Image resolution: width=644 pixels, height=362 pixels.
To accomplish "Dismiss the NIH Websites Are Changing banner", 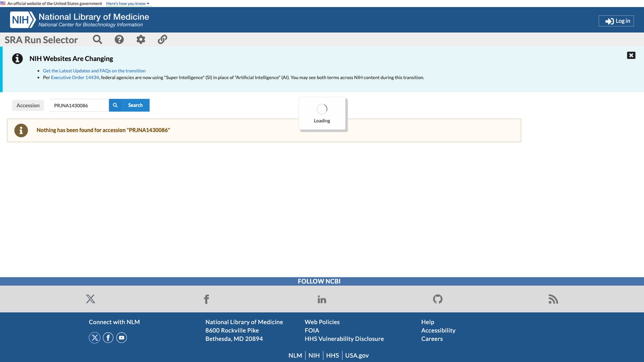I will (x=631, y=55).
